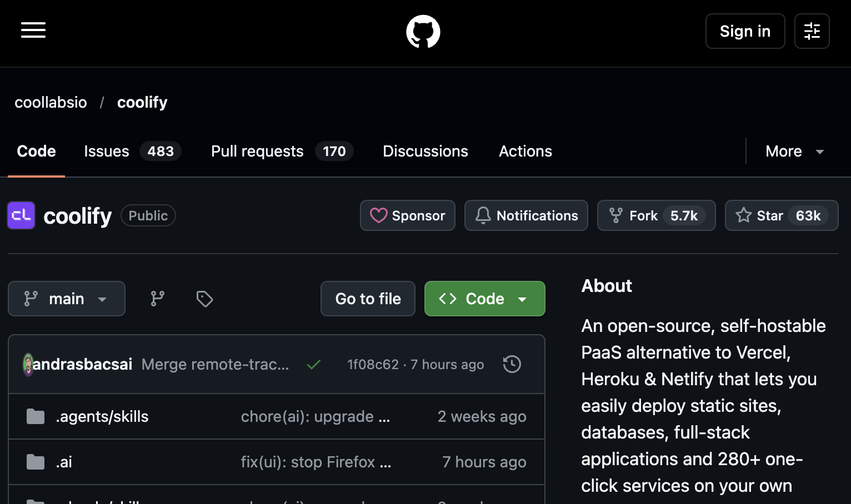Click the About heading

(x=607, y=286)
